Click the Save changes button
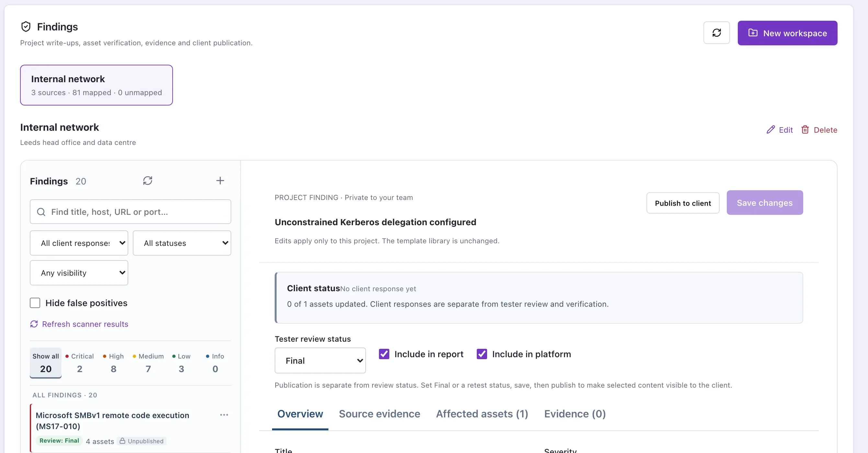The image size is (868, 453). point(765,203)
